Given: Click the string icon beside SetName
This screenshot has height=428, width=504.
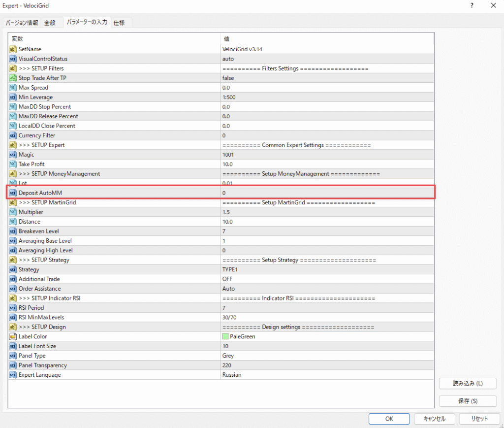Looking at the screenshot, I should pos(12,49).
